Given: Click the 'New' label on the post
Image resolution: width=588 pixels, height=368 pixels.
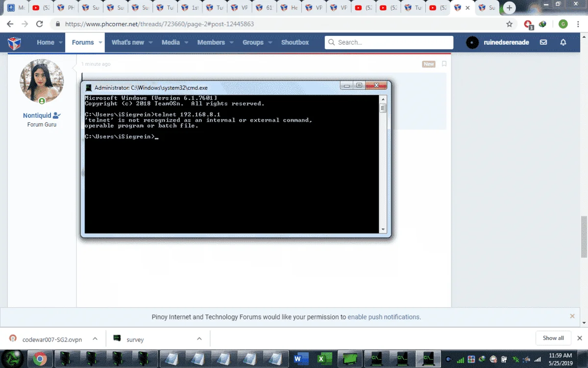Looking at the screenshot, I should click(x=429, y=64).
